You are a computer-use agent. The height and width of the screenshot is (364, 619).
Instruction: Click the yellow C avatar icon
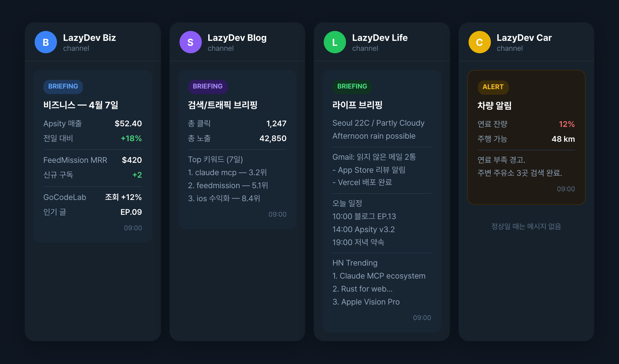[479, 42]
